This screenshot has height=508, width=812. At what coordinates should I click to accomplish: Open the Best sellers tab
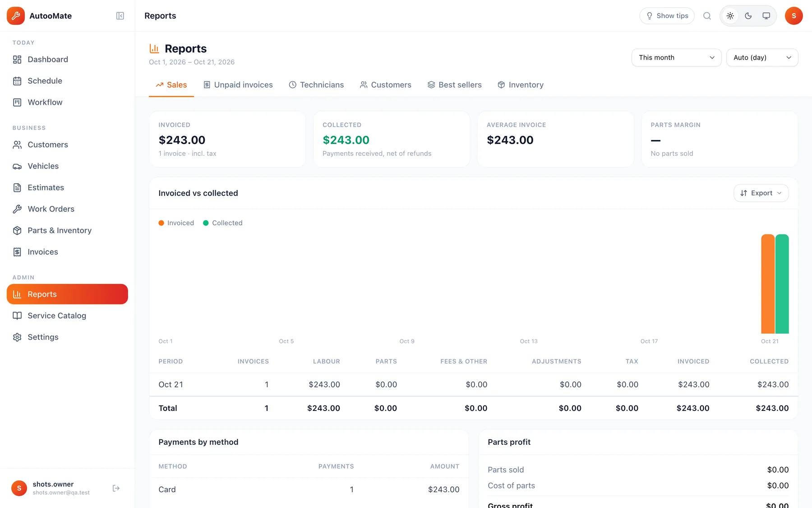point(455,85)
